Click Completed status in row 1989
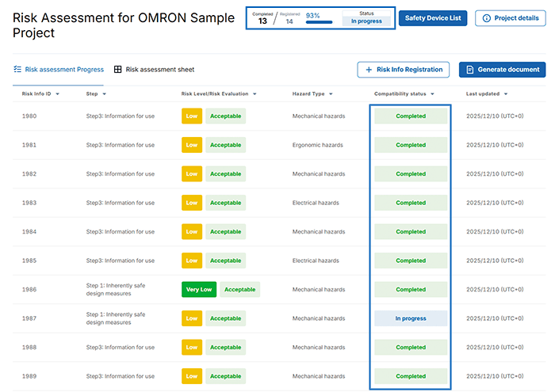This screenshot has width=555, height=392. point(411,376)
